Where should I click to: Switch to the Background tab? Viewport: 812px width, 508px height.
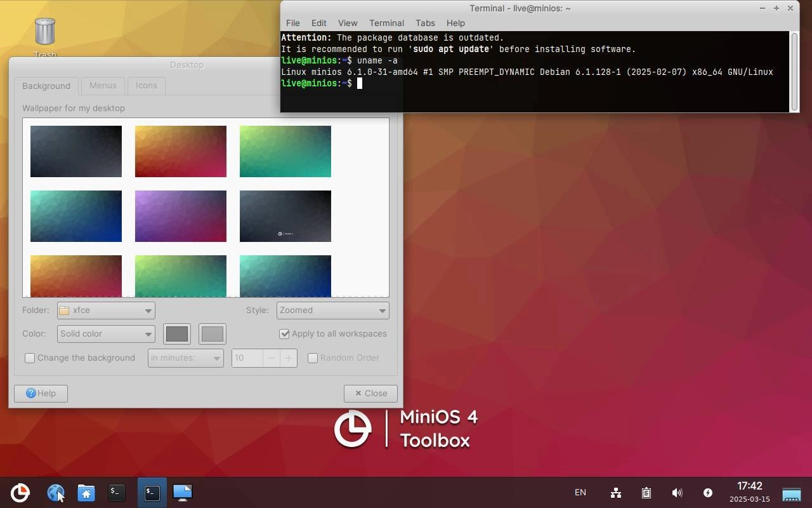click(x=46, y=86)
